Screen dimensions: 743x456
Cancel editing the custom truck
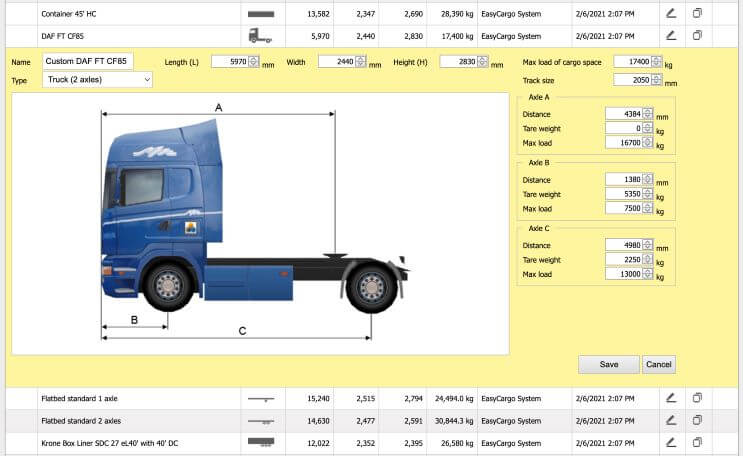pos(659,365)
